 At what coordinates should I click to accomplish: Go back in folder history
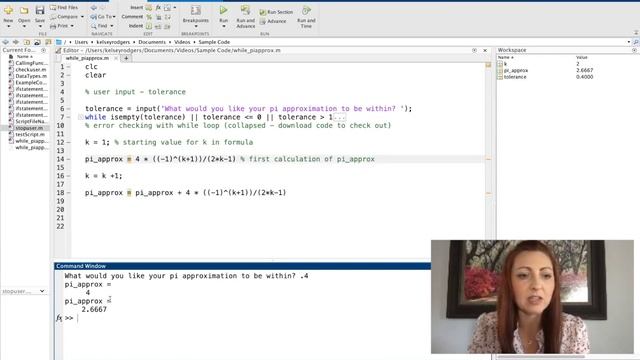[x=5, y=42]
